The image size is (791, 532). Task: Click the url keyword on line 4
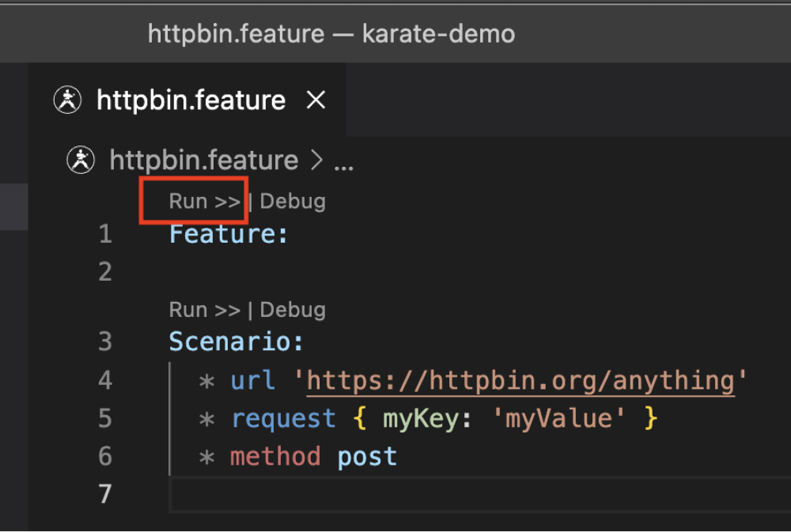tap(253, 380)
